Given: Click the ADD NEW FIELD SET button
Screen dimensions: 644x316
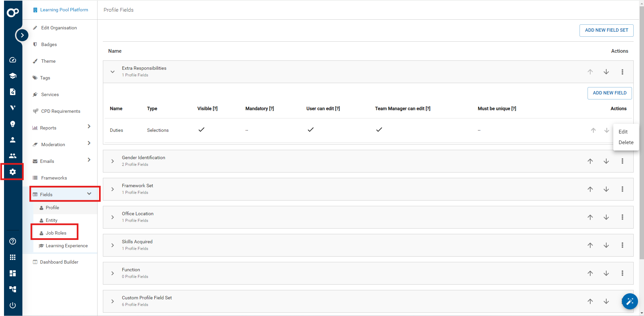Looking at the screenshot, I should [x=606, y=30].
